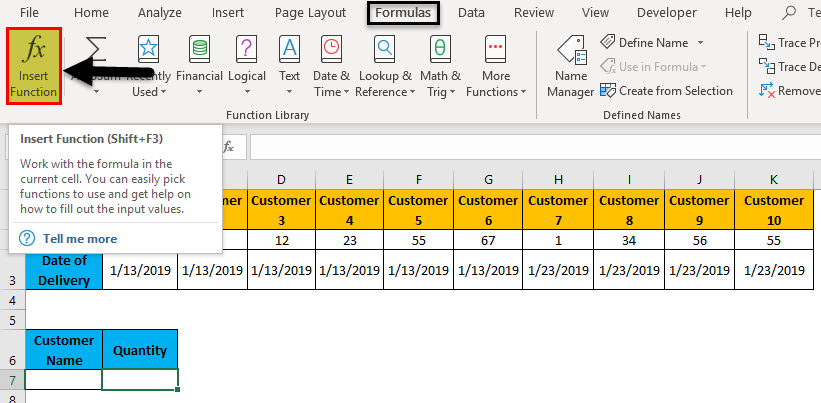Select the column G header

coord(488,179)
